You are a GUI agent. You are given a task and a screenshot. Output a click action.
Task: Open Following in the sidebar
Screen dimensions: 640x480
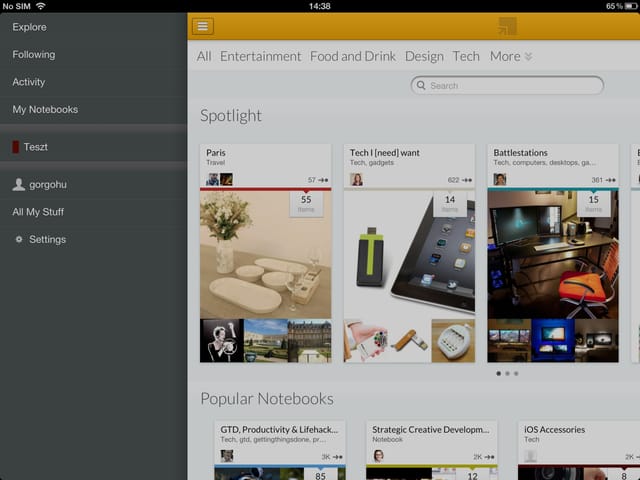coord(93,54)
